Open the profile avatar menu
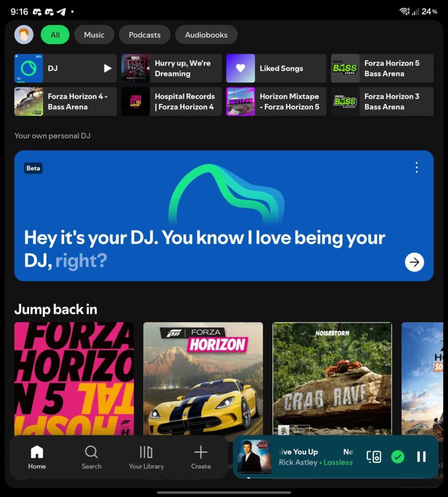Image resolution: width=448 pixels, height=497 pixels. point(24,34)
